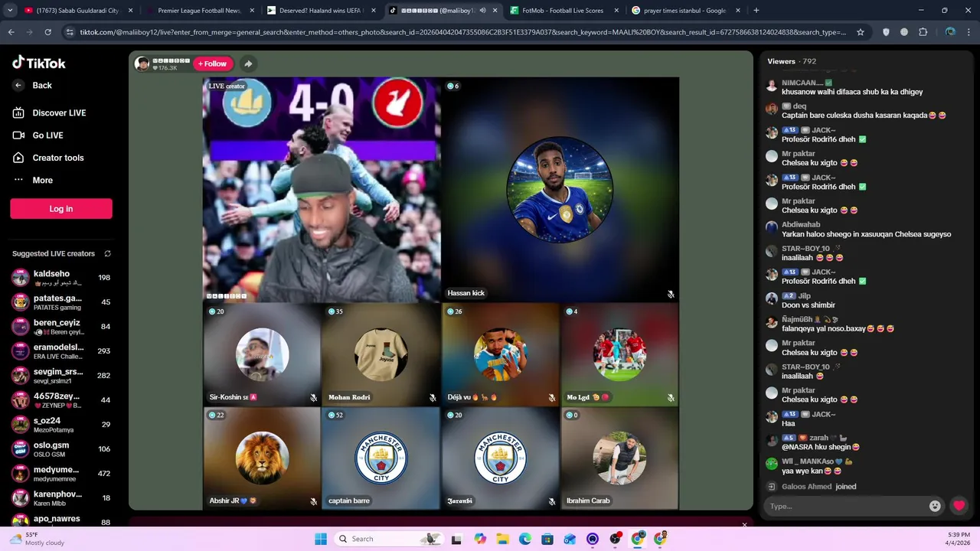
Task: Open the Chrome three-dot menu
Action: pos(969,32)
